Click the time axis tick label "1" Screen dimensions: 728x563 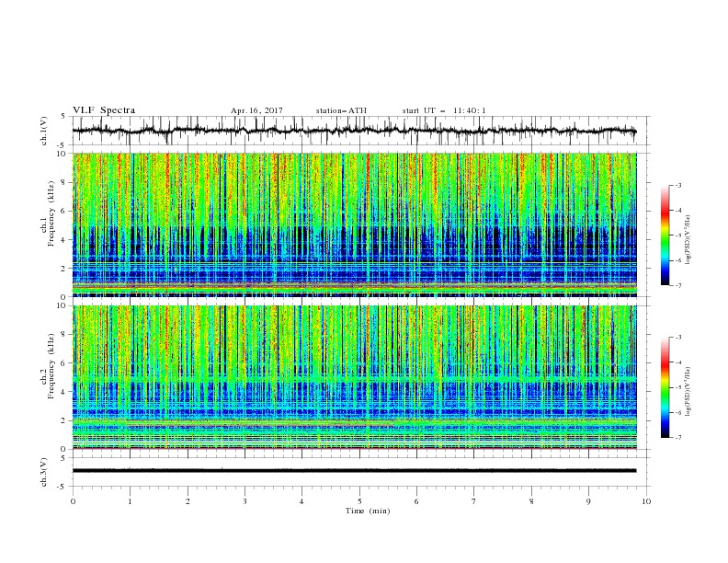[x=130, y=501]
